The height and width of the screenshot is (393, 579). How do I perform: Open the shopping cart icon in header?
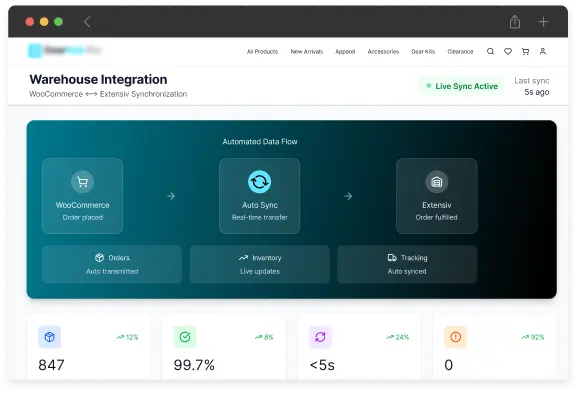coord(525,51)
